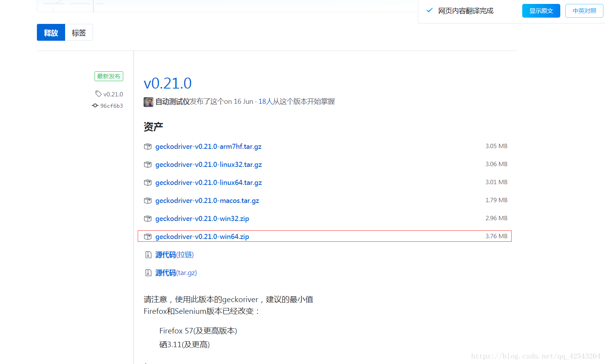This screenshot has width=605, height=364.
Task: Download geckodriver-v0.21.0-win64.zip
Action: pos(202,237)
